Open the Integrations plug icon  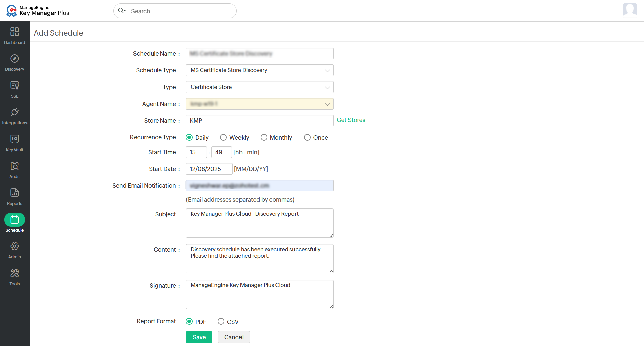pos(15,112)
